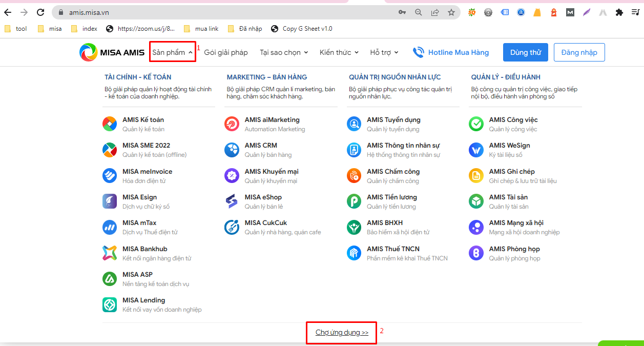Click the AMIS Tài sản cube icon
This screenshot has height=346, width=644.
[x=476, y=201]
